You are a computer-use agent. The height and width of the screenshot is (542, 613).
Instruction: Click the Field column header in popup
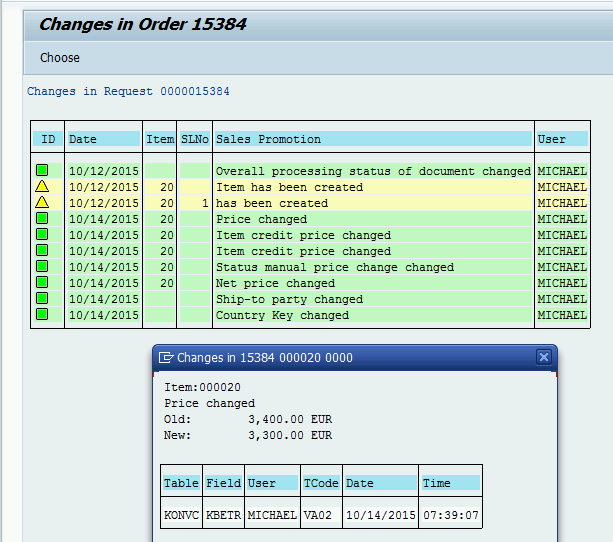224,483
